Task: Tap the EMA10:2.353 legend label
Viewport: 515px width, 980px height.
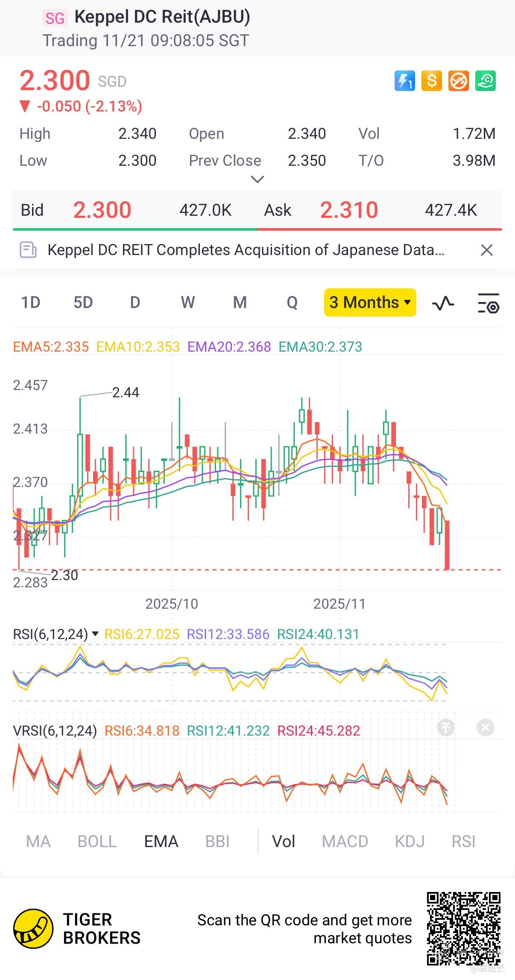Action: [138, 346]
